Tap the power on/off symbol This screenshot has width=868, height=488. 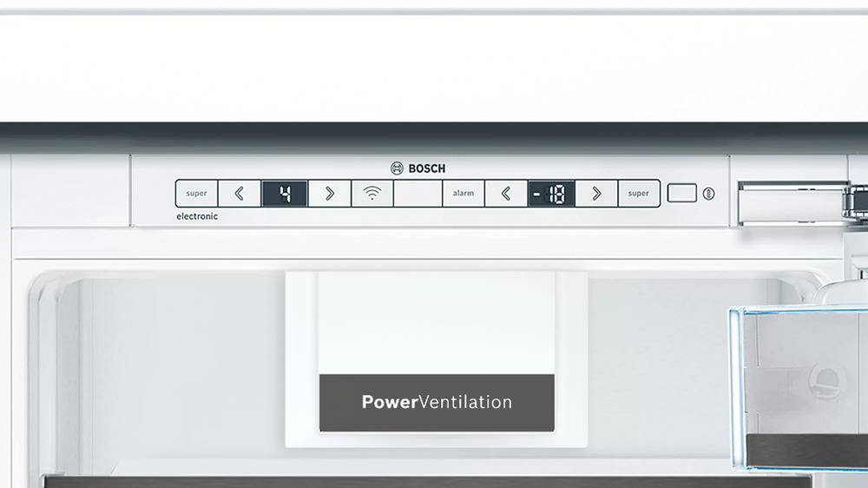[708, 194]
